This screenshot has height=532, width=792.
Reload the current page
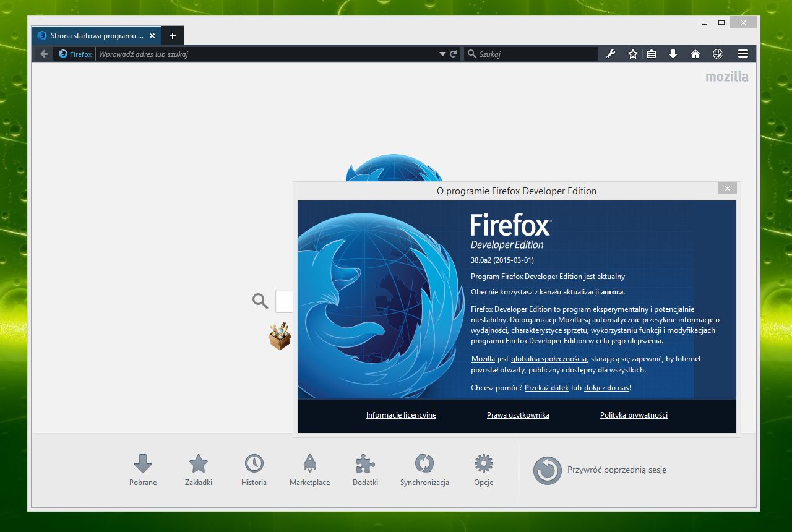pyautogui.click(x=454, y=54)
